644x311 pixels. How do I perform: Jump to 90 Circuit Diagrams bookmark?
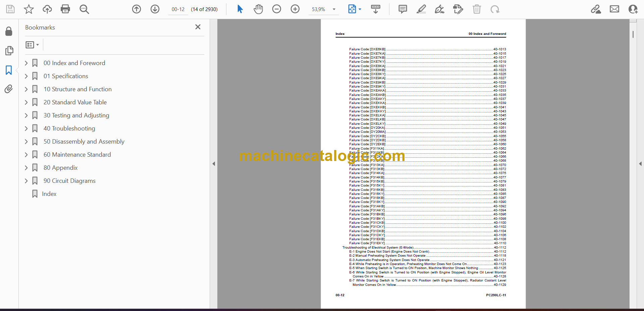(69, 181)
